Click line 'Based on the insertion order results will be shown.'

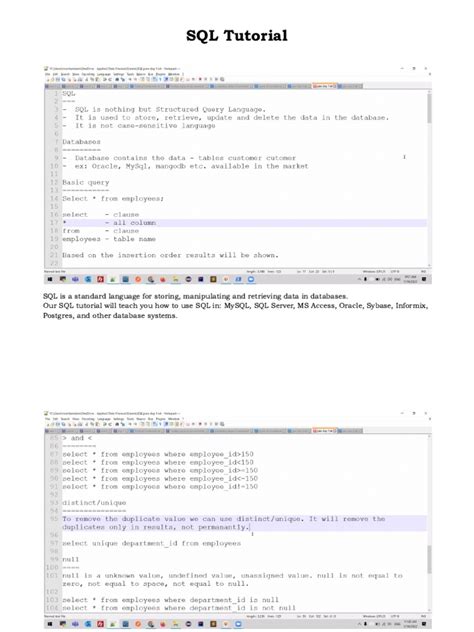tap(170, 255)
